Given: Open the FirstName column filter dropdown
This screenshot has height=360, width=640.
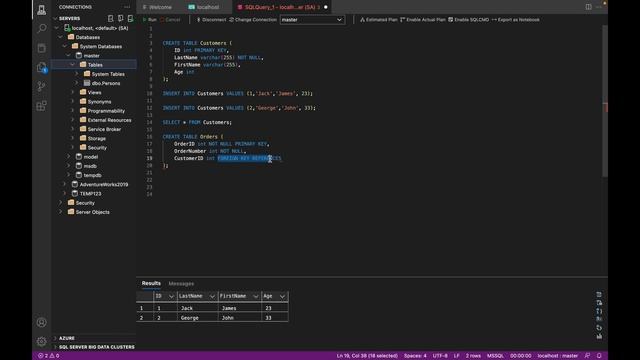Looking at the screenshot, I should tap(256, 296).
